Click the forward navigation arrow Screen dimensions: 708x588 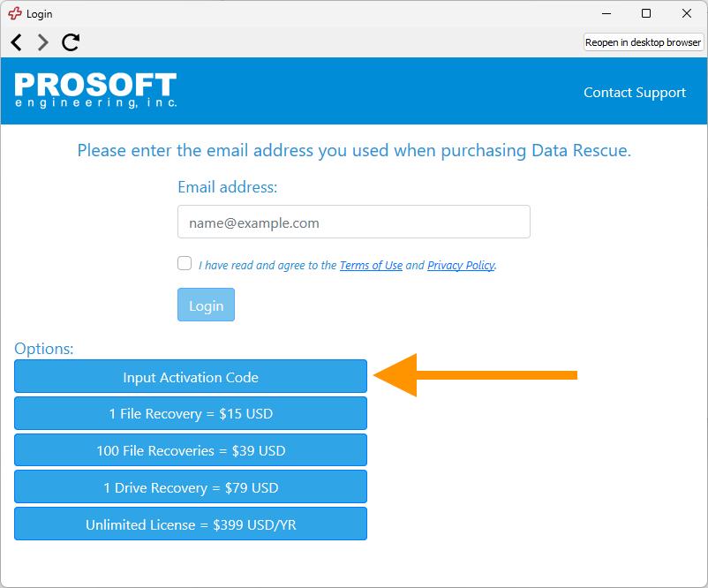[x=41, y=41]
